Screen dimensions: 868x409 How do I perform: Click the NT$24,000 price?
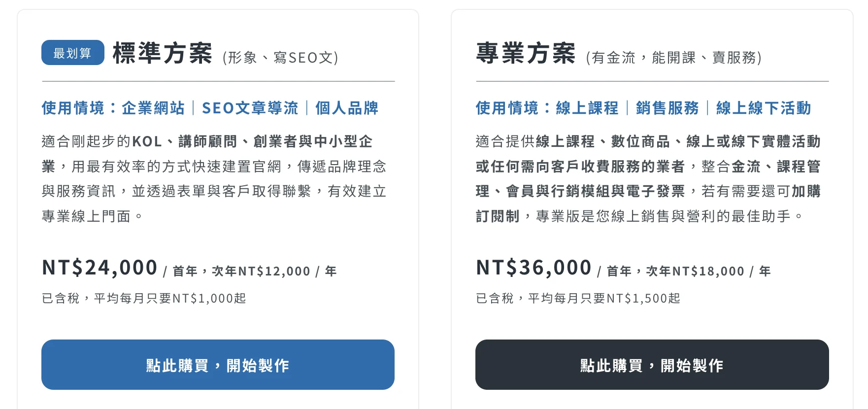click(100, 268)
